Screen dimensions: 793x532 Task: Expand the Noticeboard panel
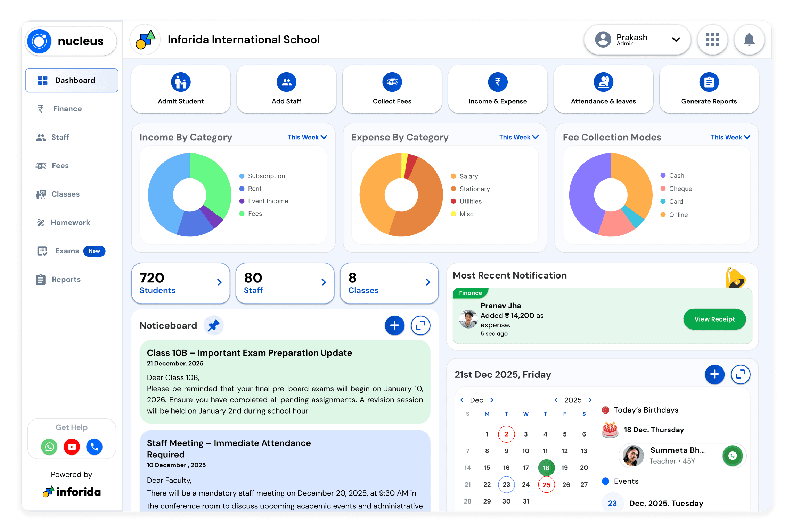tap(420, 325)
